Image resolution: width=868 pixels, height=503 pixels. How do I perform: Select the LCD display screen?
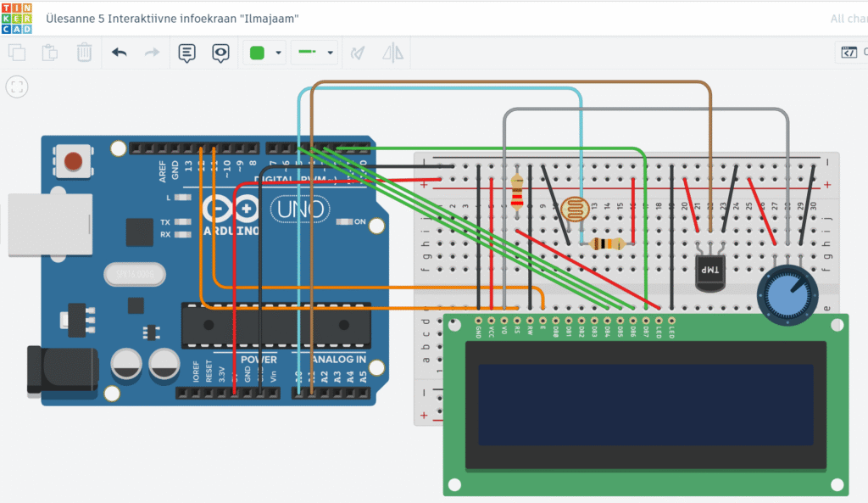click(645, 405)
